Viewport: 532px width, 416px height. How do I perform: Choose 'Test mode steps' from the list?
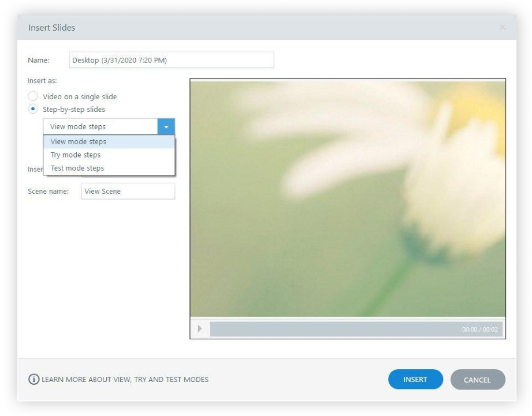pyautogui.click(x=109, y=168)
